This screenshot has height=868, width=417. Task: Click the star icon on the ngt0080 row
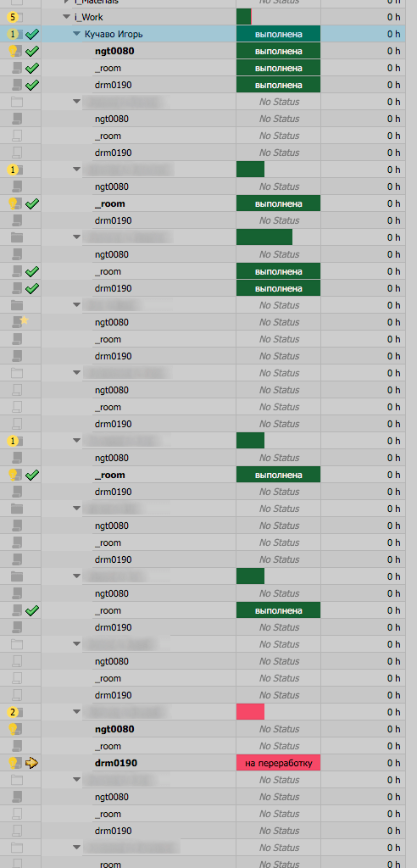click(x=24, y=320)
